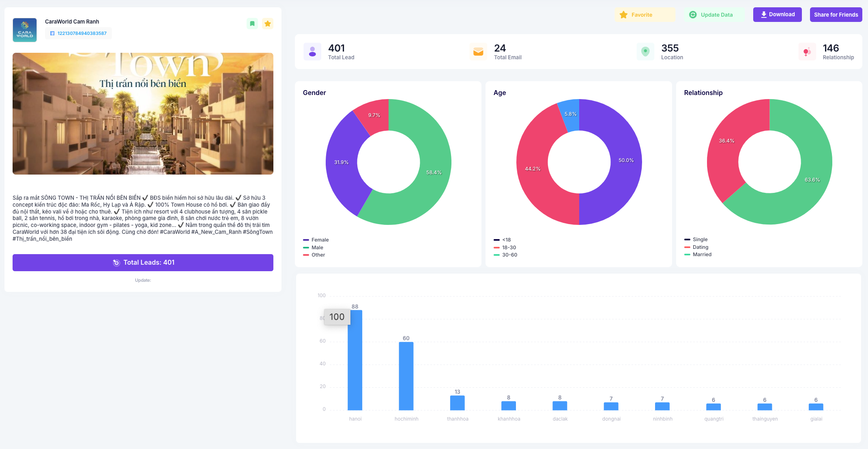Click the pink Relationship icon
The height and width of the screenshot is (449, 868).
[807, 52]
